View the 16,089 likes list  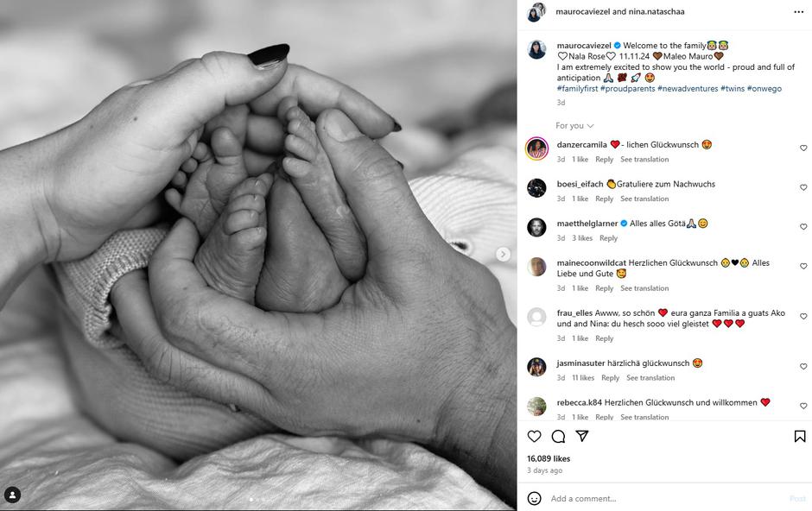click(549, 458)
